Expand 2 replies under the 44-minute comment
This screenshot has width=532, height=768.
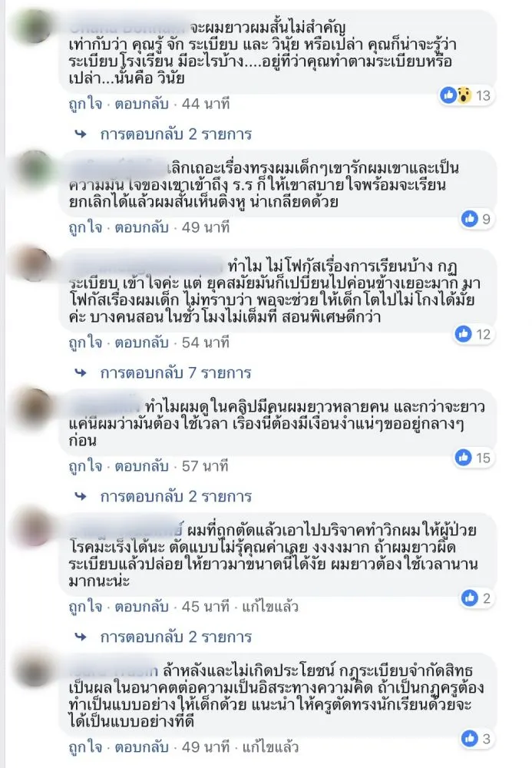click(176, 134)
